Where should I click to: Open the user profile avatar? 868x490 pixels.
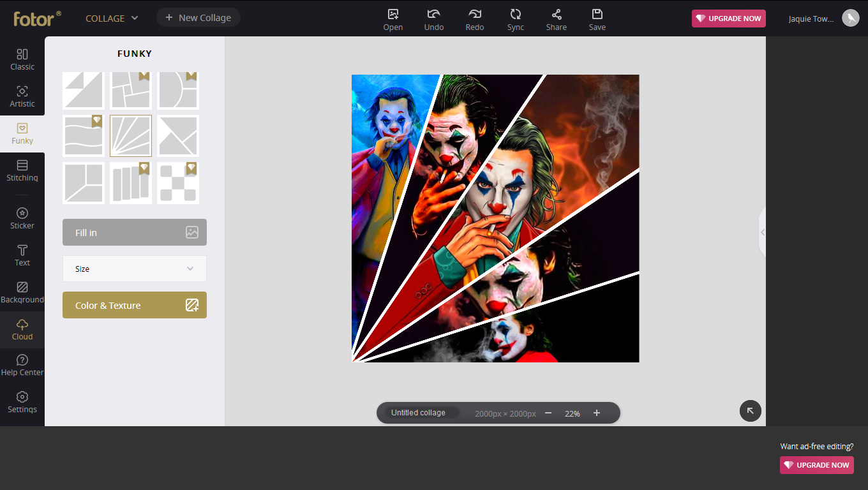click(850, 18)
